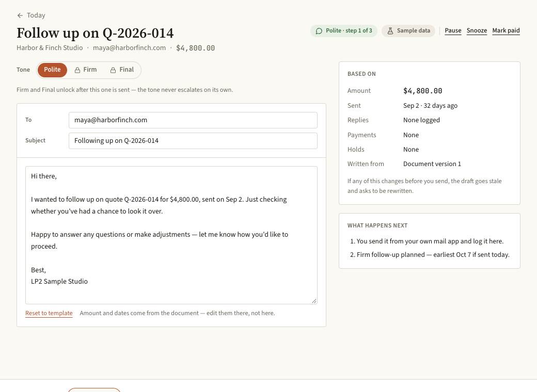Click the note 'Firm and Final unlock after this one is sent'
Image resolution: width=537 pixels, height=392 pixels.
coord(124,90)
